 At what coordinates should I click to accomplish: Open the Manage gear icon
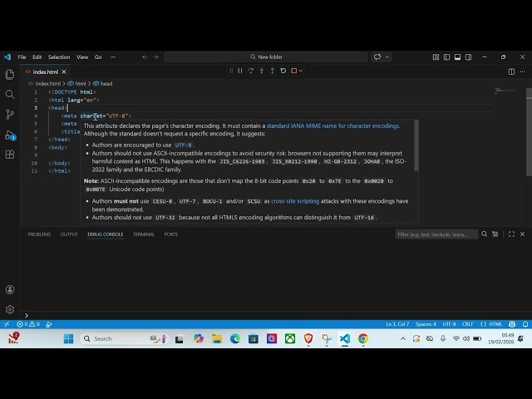click(x=10, y=309)
